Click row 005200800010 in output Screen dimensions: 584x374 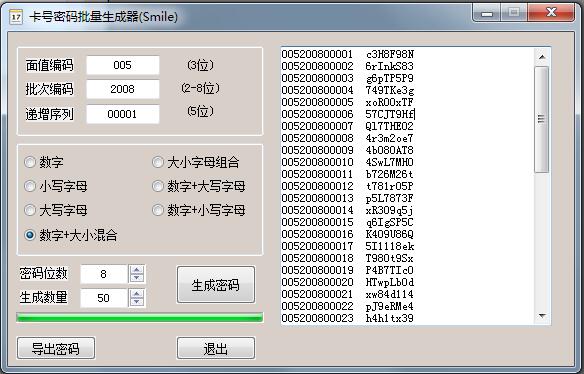347,162
